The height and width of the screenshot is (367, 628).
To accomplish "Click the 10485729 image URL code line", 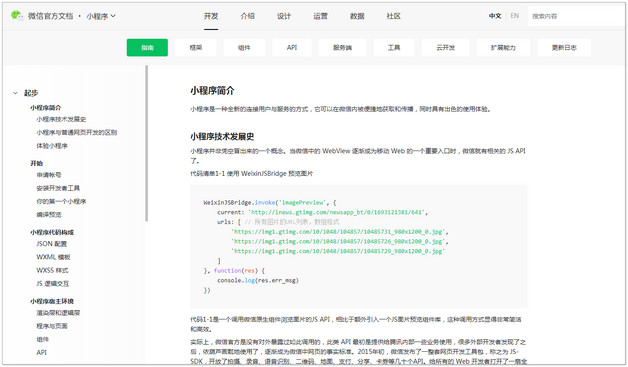I will (338, 251).
